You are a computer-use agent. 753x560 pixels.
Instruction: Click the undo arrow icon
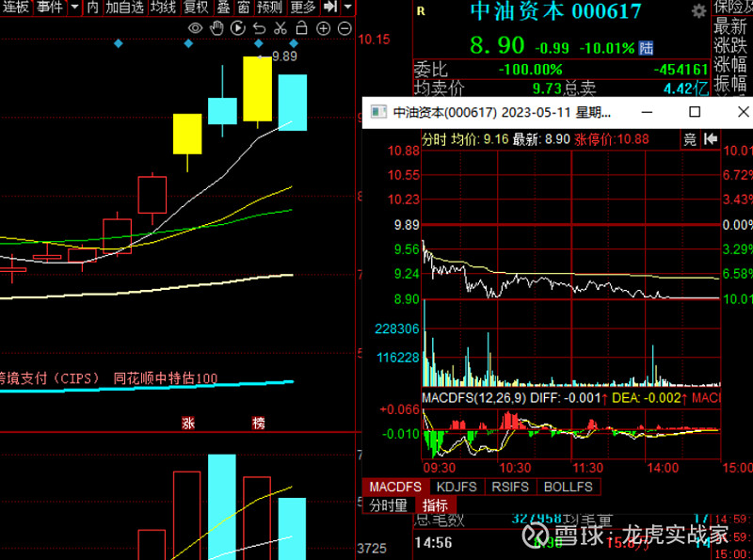[260, 29]
